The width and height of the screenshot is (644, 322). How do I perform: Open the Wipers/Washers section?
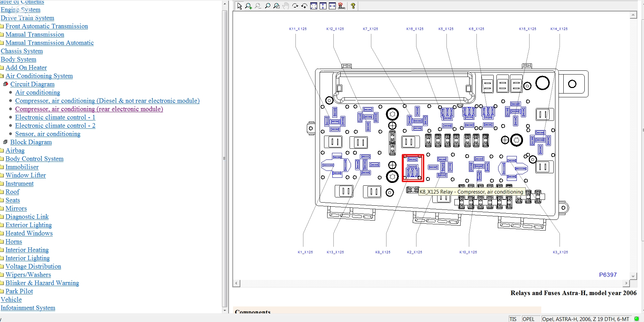pyautogui.click(x=28, y=275)
